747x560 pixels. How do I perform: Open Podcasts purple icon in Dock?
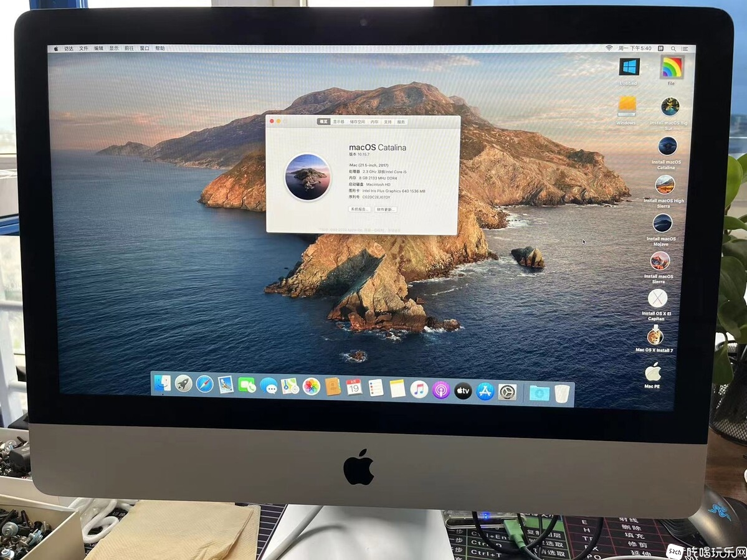point(441,391)
